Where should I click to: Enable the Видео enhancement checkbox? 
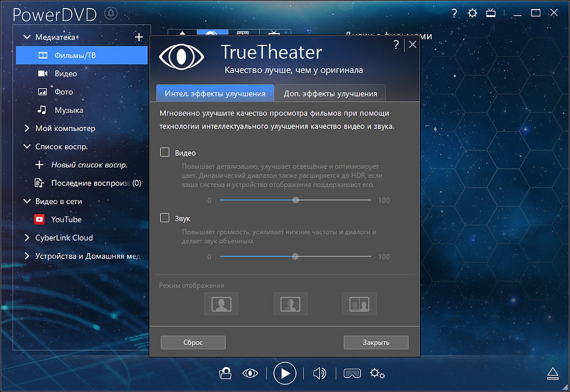tap(165, 152)
